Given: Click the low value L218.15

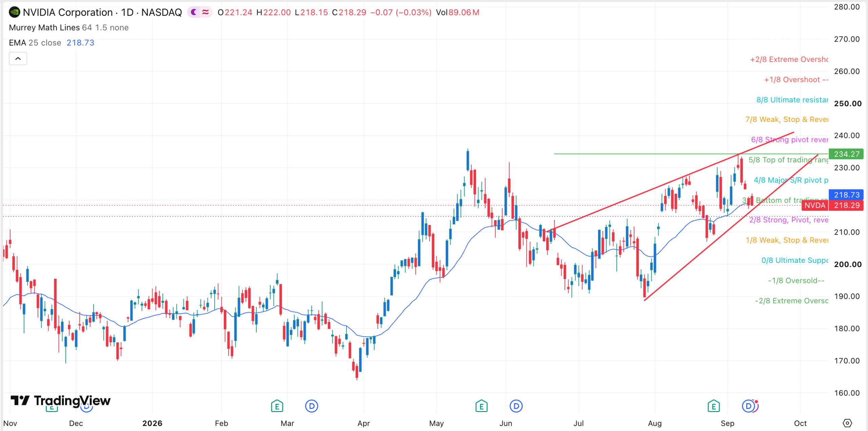Looking at the screenshot, I should pos(311,13).
